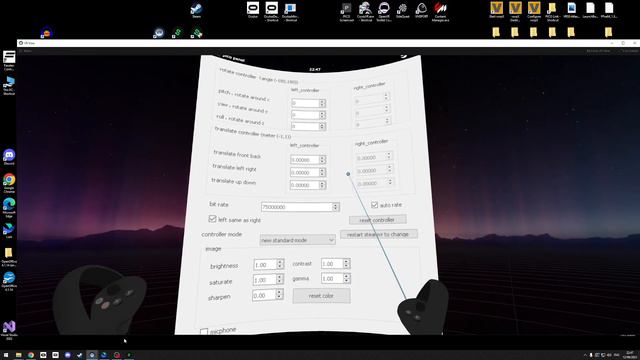
Task: Click left controller translate up down field
Action: [304, 185]
